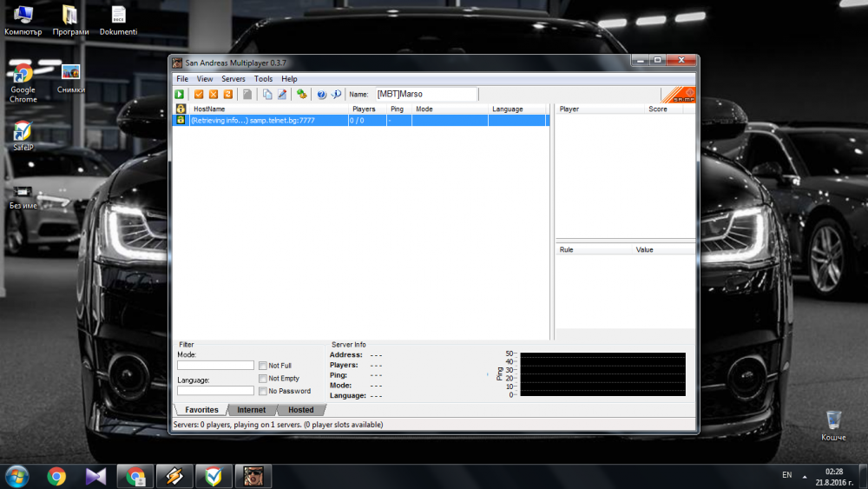868x489 pixels.
Task: Sort by HostName column header
Action: (268, 109)
